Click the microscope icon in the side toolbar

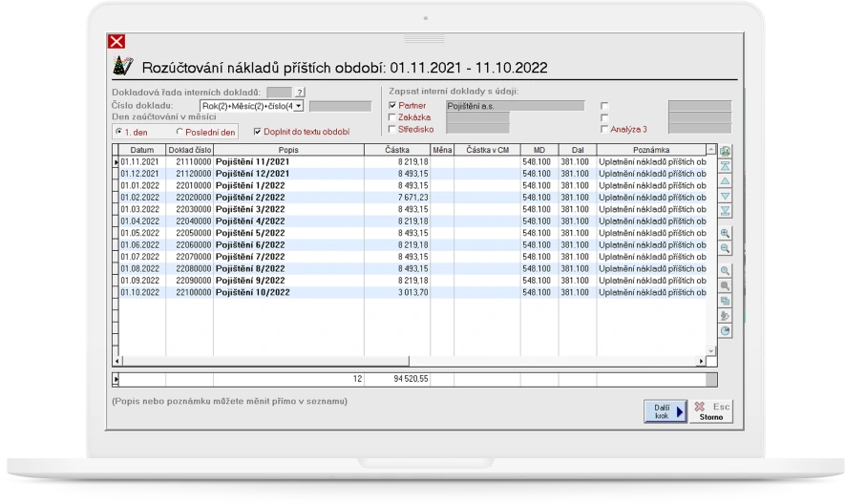click(x=726, y=316)
